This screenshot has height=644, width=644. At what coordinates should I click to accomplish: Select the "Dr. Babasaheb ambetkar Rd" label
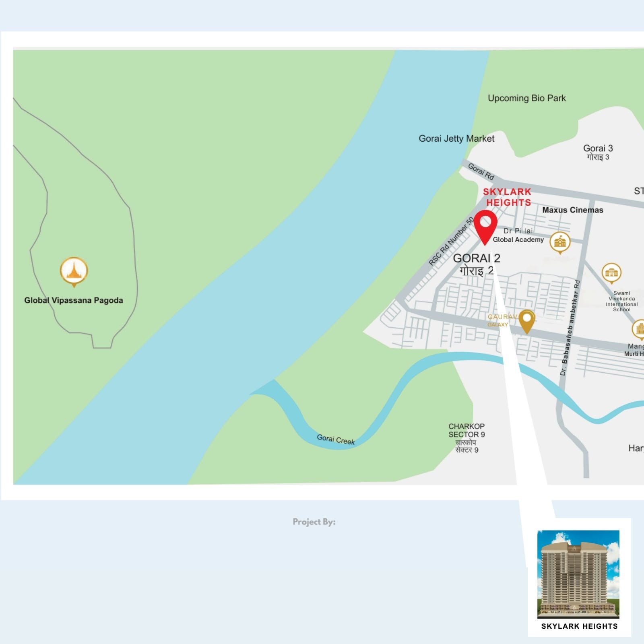tap(570, 328)
